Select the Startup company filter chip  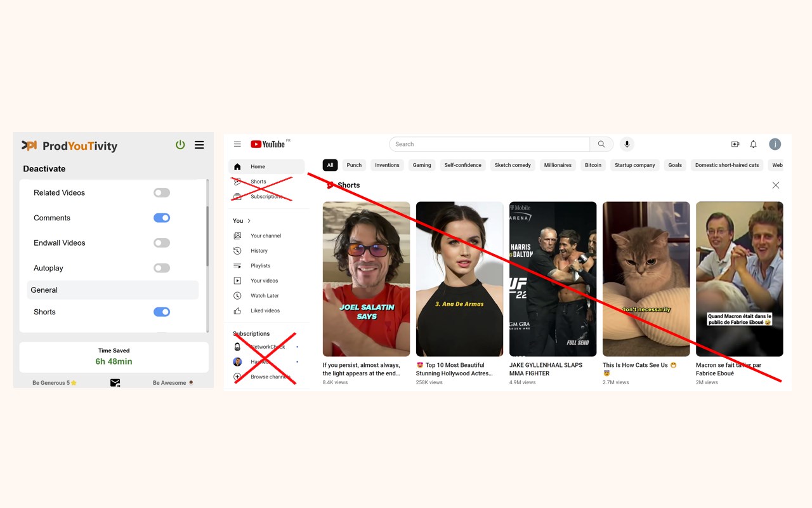click(635, 165)
